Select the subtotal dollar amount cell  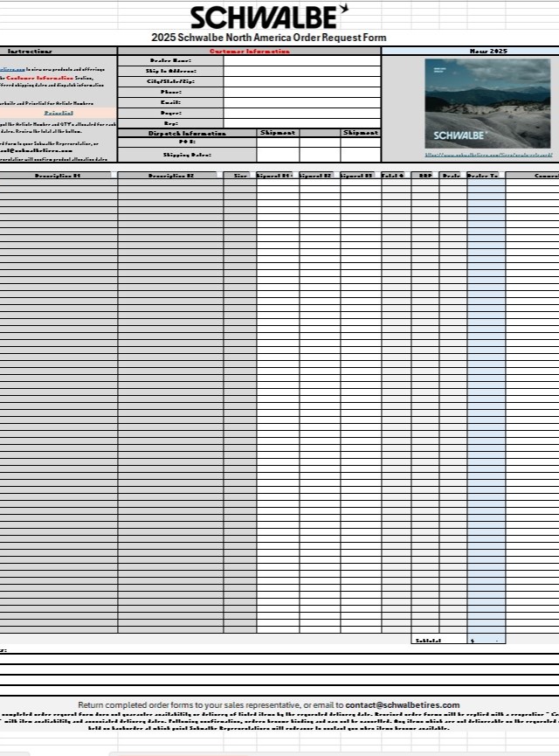[487, 641]
